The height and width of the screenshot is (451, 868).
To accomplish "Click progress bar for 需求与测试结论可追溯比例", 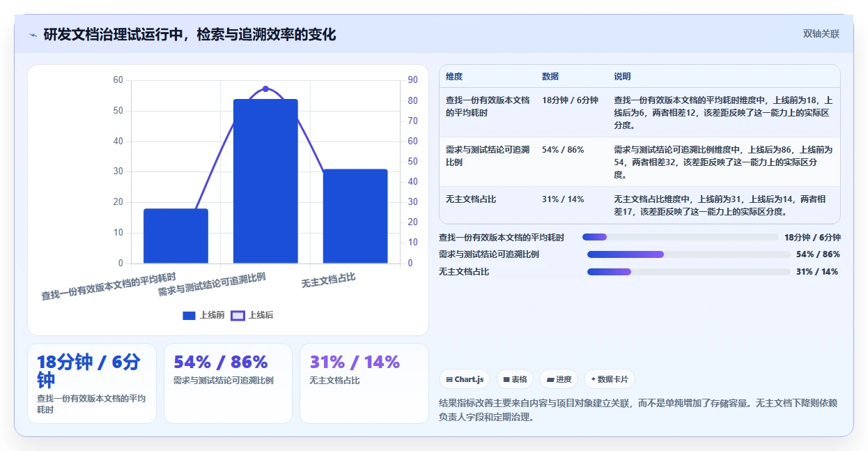I will 689,254.
